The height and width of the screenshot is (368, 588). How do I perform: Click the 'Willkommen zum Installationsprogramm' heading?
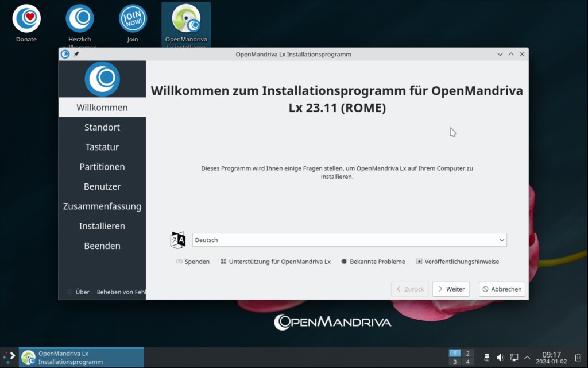[x=336, y=99]
